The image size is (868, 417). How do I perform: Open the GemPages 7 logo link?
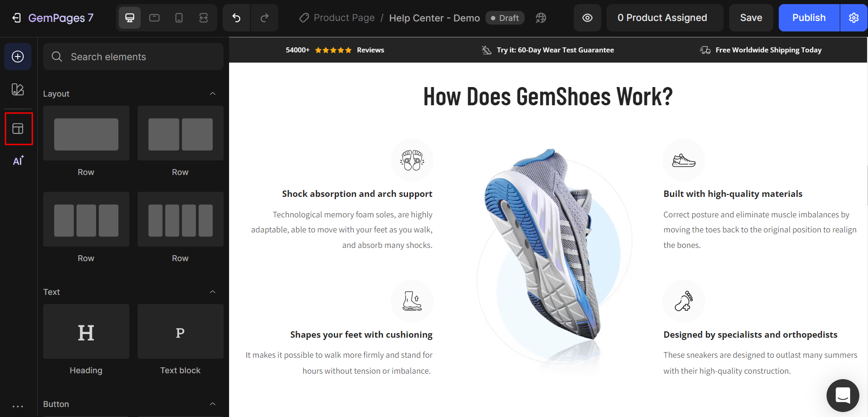coord(61,18)
